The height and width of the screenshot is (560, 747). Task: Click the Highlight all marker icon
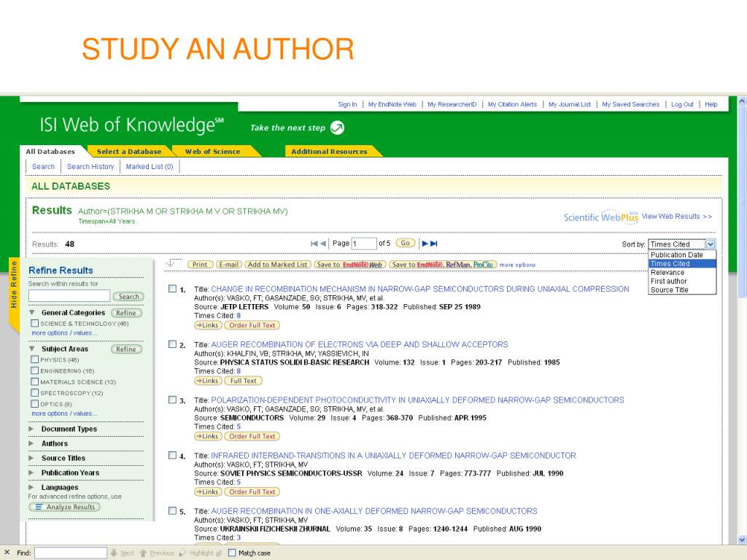182,553
